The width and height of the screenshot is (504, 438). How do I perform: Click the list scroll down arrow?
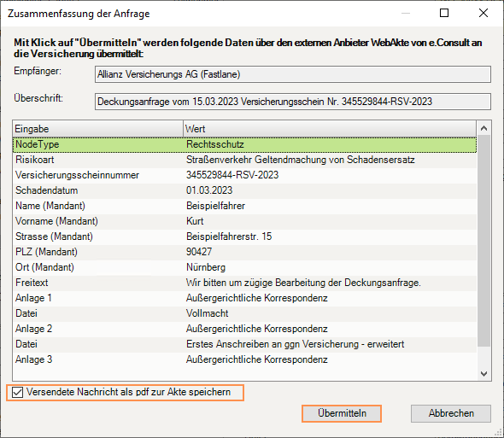click(x=483, y=374)
